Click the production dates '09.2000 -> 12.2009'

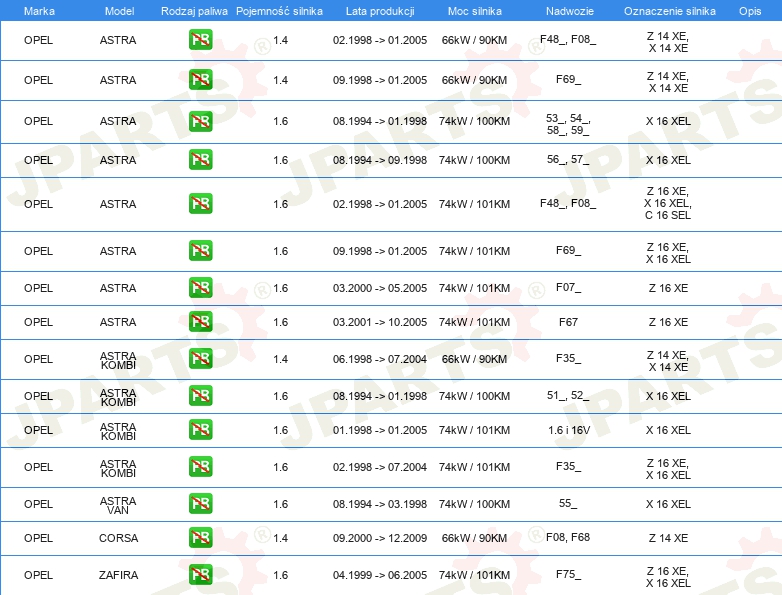pyautogui.click(x=380, y=538)
